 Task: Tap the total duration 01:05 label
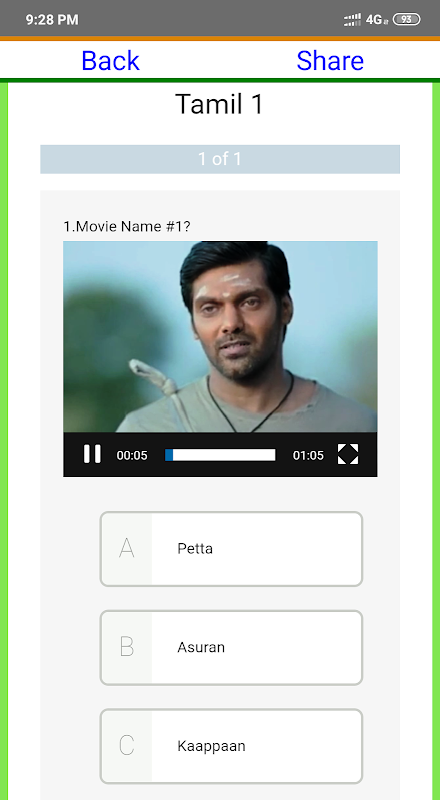coord(308,455)
